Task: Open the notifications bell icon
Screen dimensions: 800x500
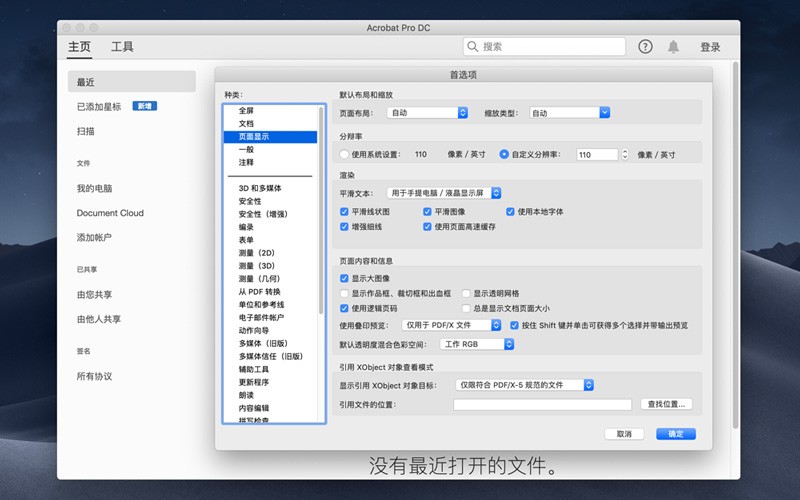Action: (x=673, y=47)
